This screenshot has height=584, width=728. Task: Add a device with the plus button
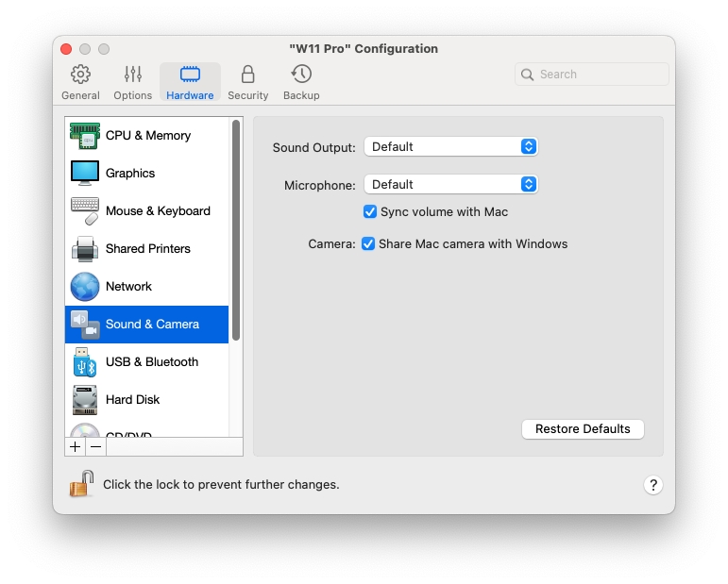(x=76, y=446)
